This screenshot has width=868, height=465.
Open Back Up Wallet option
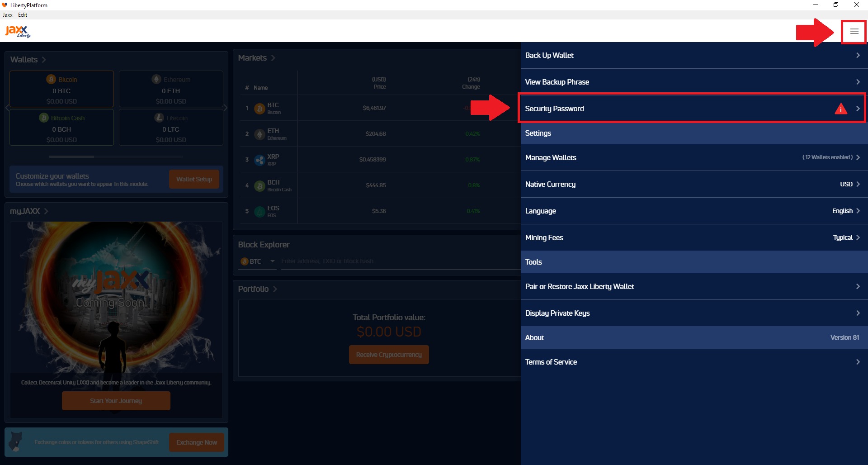(694, 55)
